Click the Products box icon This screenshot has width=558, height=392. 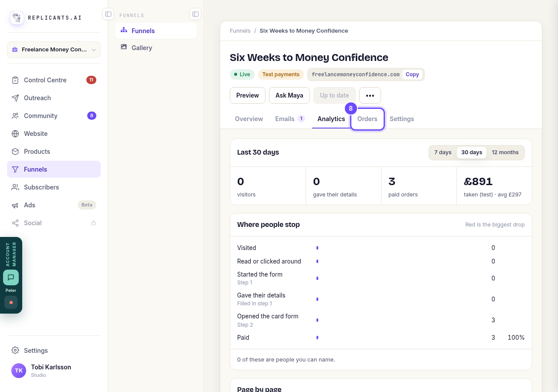click(x=15, y=152)
